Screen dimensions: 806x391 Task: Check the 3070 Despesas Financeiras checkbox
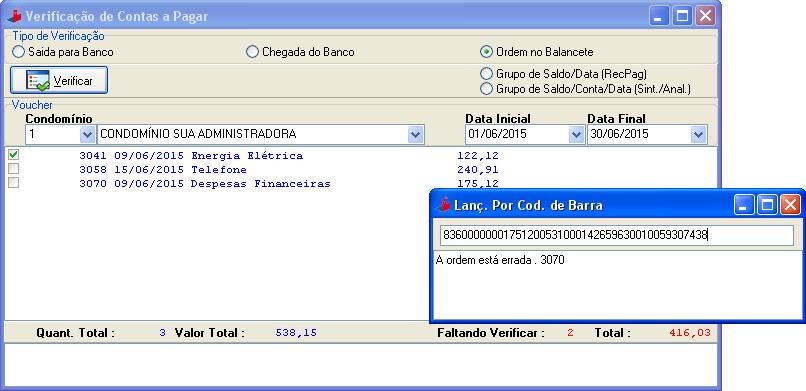point(14,182)
